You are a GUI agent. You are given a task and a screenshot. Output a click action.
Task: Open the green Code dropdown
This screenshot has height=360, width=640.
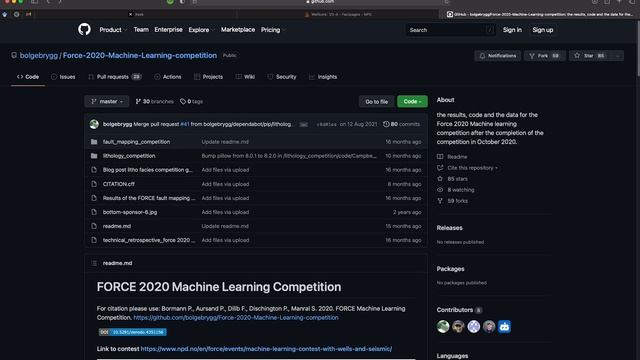(412, 101)
